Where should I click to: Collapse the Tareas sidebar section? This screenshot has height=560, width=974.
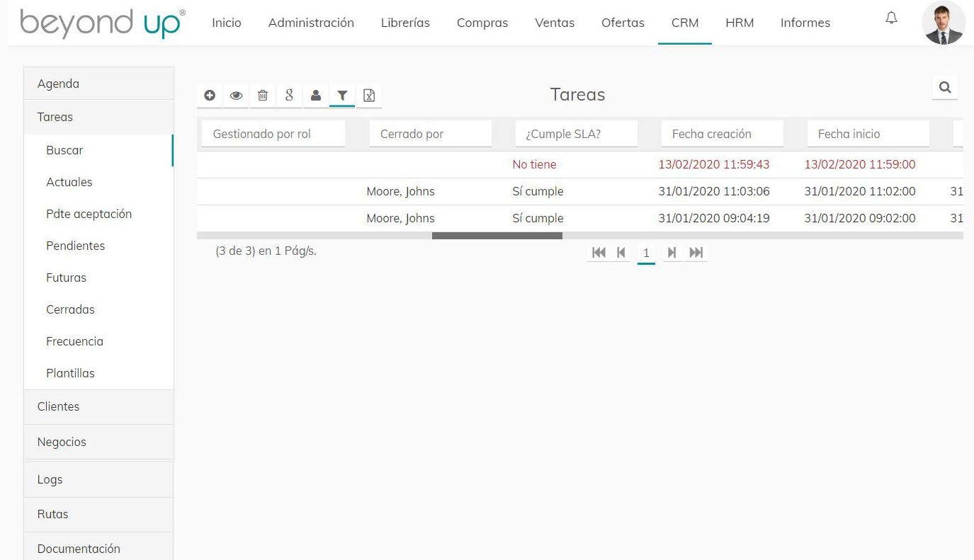pyautogui.click(x=98, y=117)
